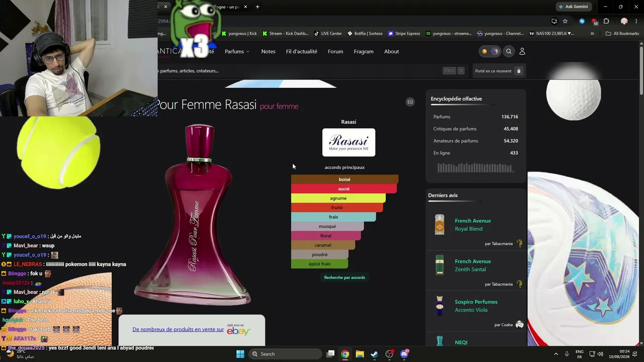Open the Fragram menu item
Screen dimensions: 644x362
click(364, 51)
